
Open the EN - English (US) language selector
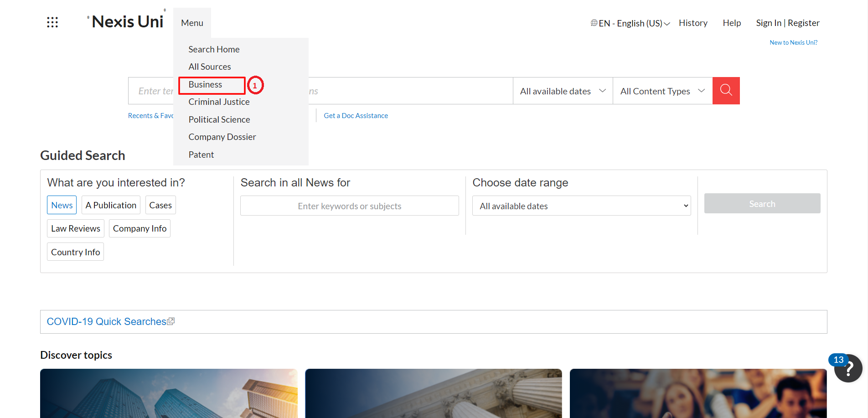tap(630, 23)
